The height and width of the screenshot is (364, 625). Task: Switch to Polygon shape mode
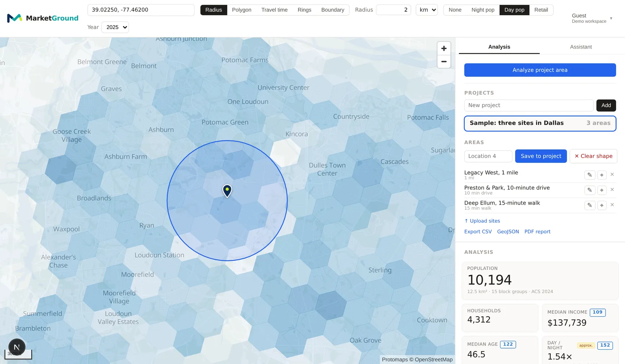click(242, 10)
